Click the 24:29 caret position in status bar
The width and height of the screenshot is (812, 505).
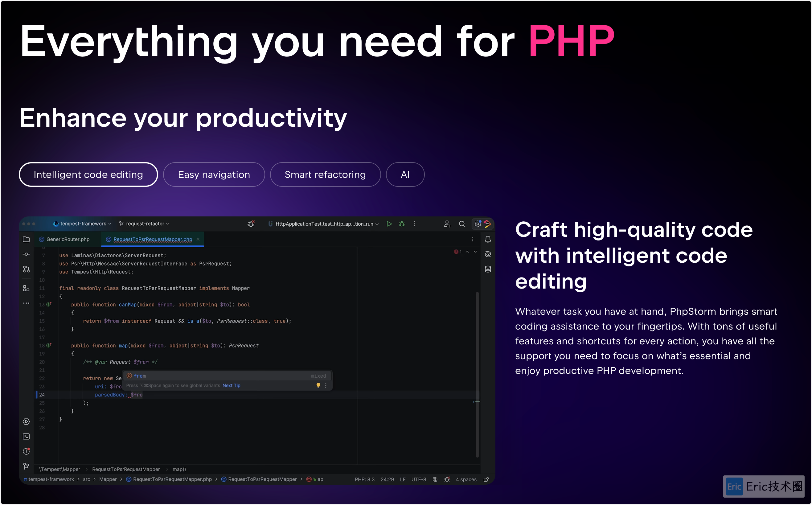click(x=387, y=479)
